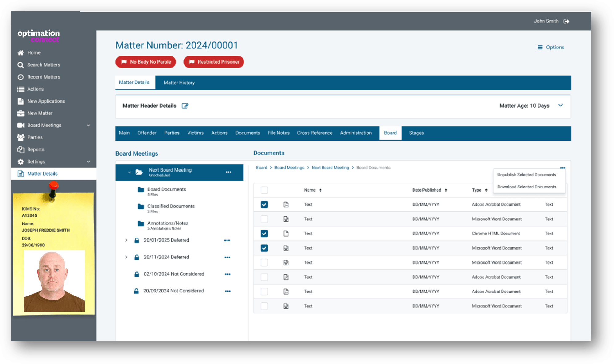
Task: Uncheck the fourth row Microsoft Word Document checkbox
Action: click(x=264, y=248)
